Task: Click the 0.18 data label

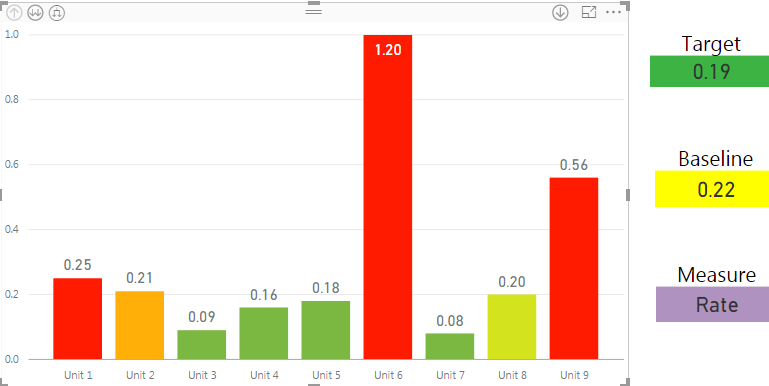Action: click(326, 288)
